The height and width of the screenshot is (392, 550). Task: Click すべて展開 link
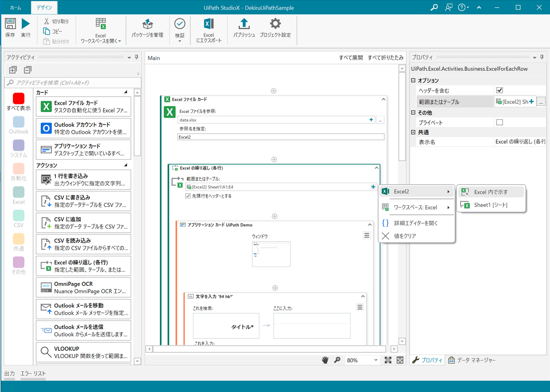tap(351, 58)
